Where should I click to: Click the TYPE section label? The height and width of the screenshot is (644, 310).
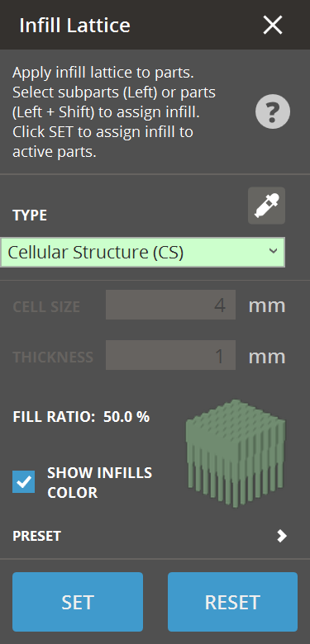click(x=30, y=215)
